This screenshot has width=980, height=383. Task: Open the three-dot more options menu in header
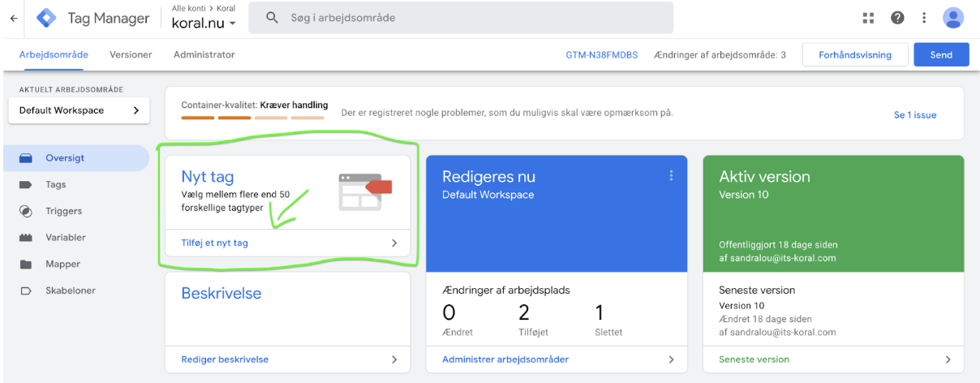[x=924, y=18]
